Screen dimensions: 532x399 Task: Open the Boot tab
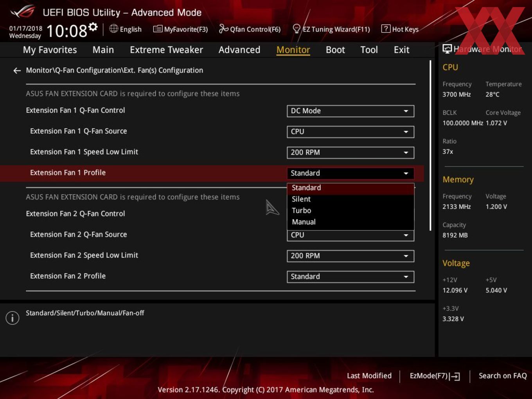click(335, 50)
